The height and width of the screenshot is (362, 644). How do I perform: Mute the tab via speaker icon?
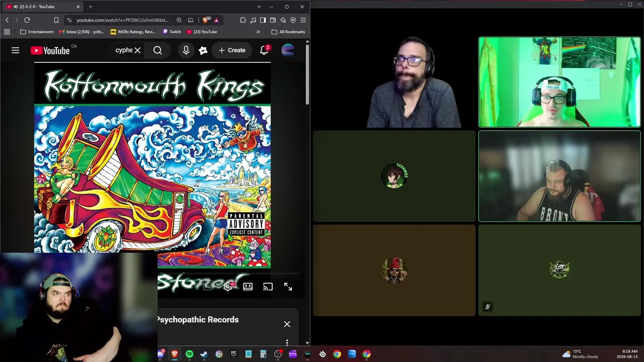[16, 7]
